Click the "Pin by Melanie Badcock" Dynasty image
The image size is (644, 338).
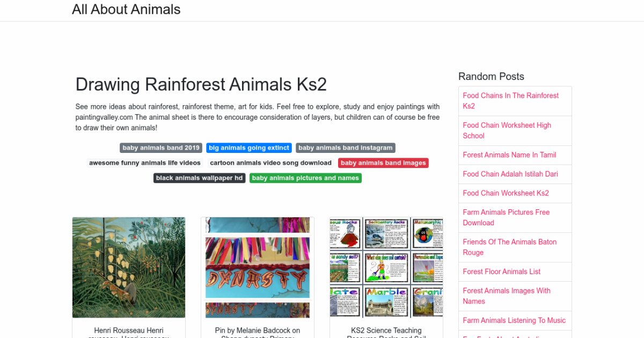[x=257, y=267]
